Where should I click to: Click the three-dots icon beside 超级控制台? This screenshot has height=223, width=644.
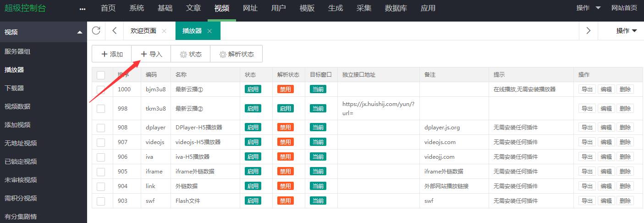tap(83, 9)
